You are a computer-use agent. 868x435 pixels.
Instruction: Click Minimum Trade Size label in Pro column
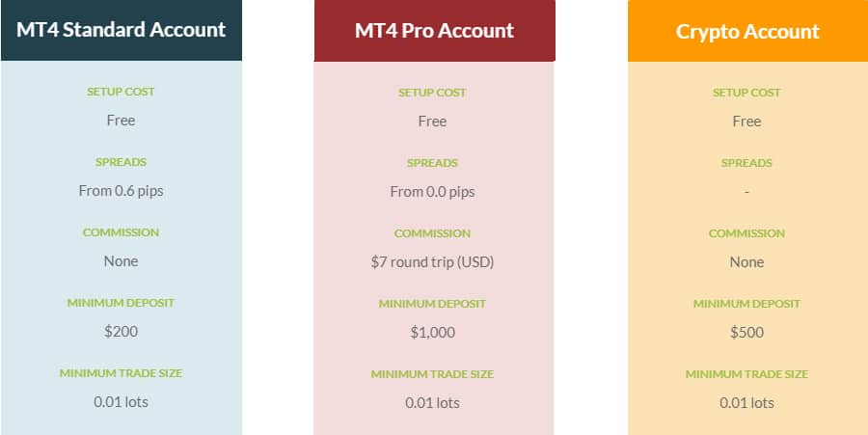pos(432,374)
